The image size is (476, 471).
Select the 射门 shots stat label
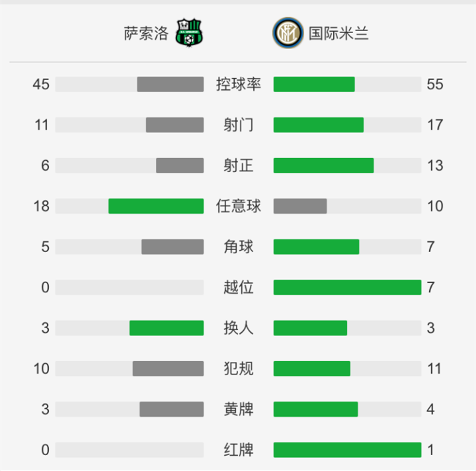(238, 125)
